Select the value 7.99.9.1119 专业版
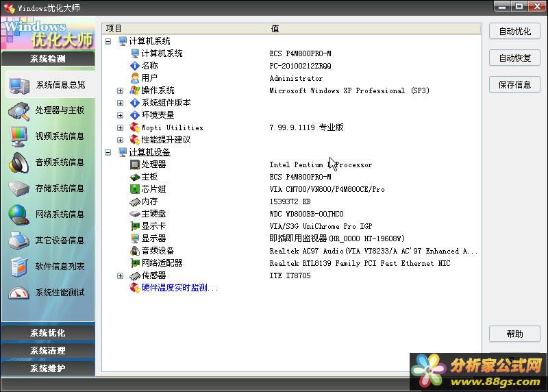This screenshot has width=548, height=392. click(x=306, y=127)
